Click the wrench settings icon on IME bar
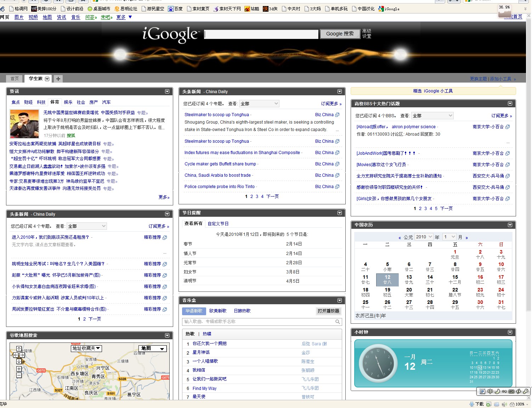The image size is (532, 408). [x=526, y=391]
